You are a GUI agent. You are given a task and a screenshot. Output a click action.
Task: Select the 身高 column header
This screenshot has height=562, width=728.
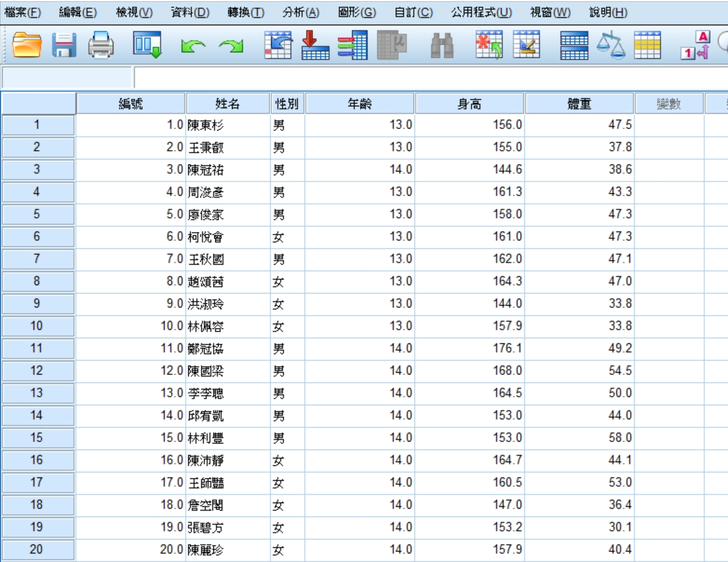(x=469, y=104)
